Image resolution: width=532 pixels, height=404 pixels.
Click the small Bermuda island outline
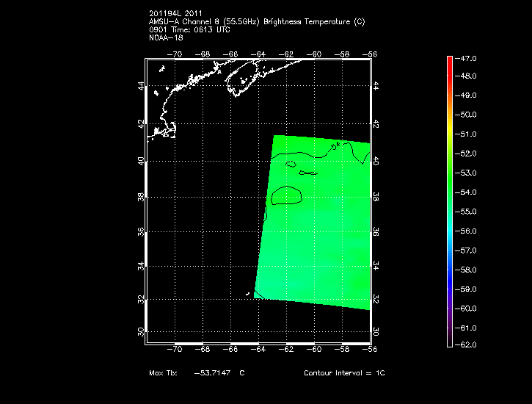pyautogui.click(x=247, y=295)
